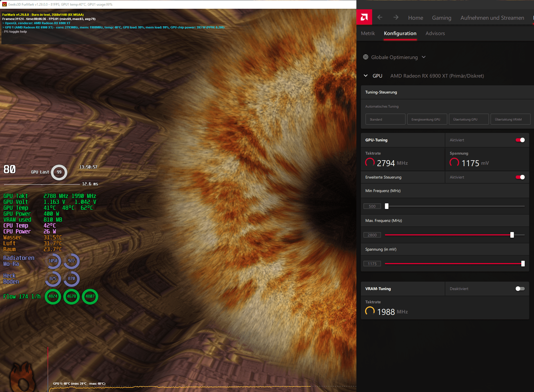Open Aufnehmen und Streamen menu
Viewport: 534px width, 392px height.
(x=492, y=18)
